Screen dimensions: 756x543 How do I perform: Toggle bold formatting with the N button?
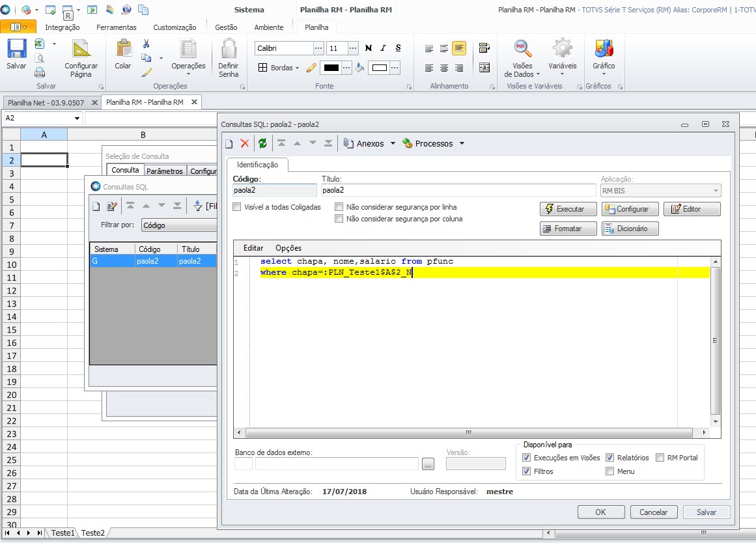tap(369, 48)
